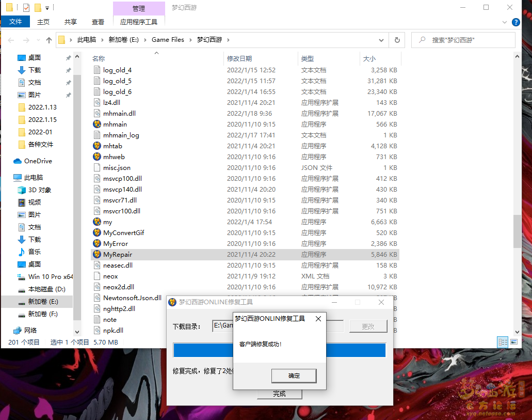Image resolution: width=532 pixels, height=420 pixels.
Task: Click the my application icon
Action: (x=97, y=222)
